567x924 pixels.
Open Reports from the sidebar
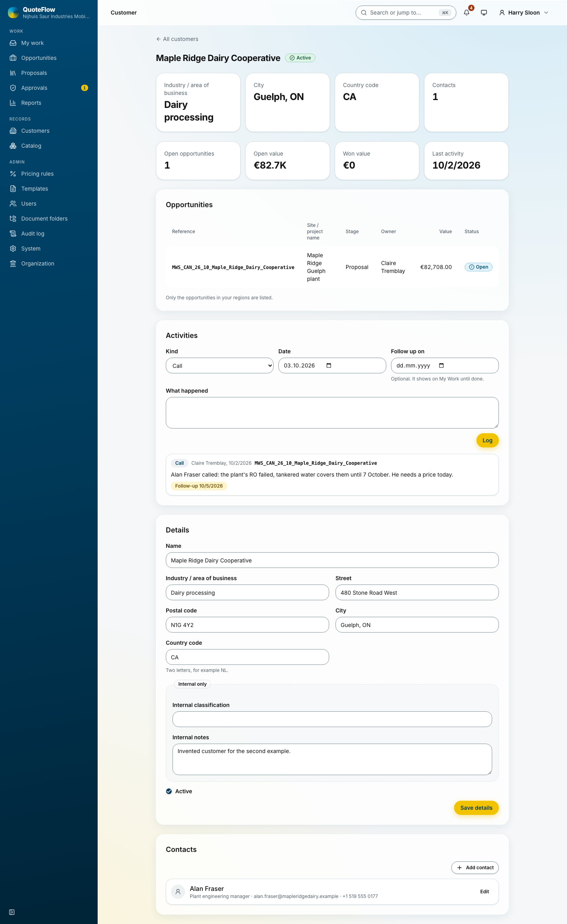[49, 103]
